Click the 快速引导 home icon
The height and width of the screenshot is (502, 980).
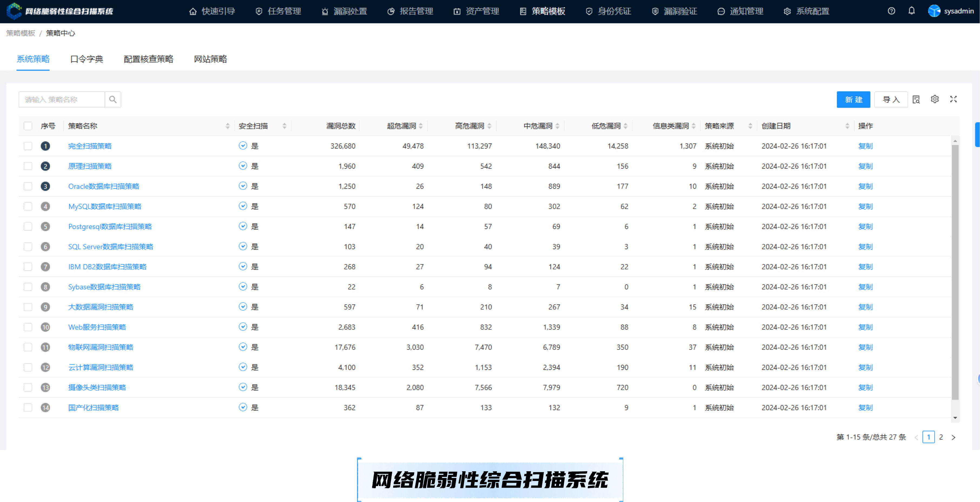click(x=193, y=11)
